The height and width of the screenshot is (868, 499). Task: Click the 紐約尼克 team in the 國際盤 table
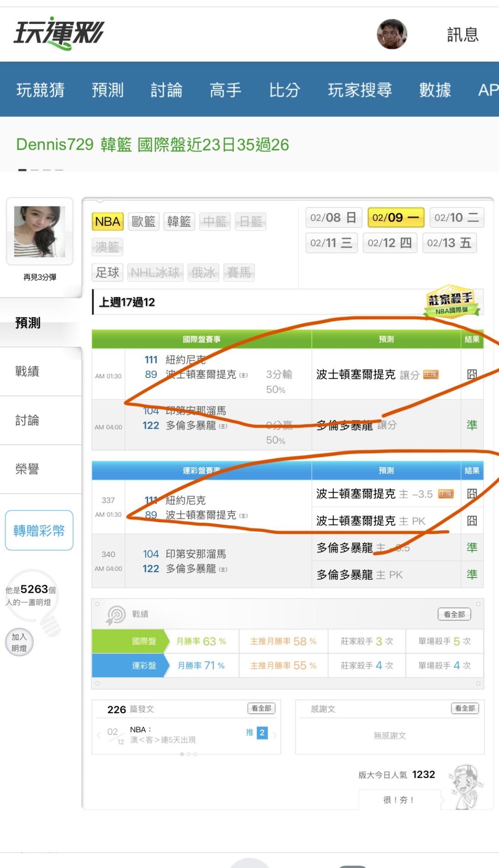(186, 360)
